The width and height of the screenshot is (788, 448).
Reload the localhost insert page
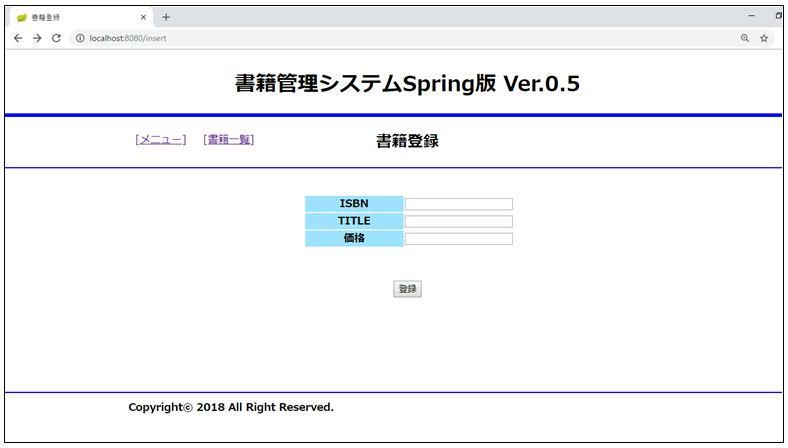pyautogui.click(x=56, y=38)
